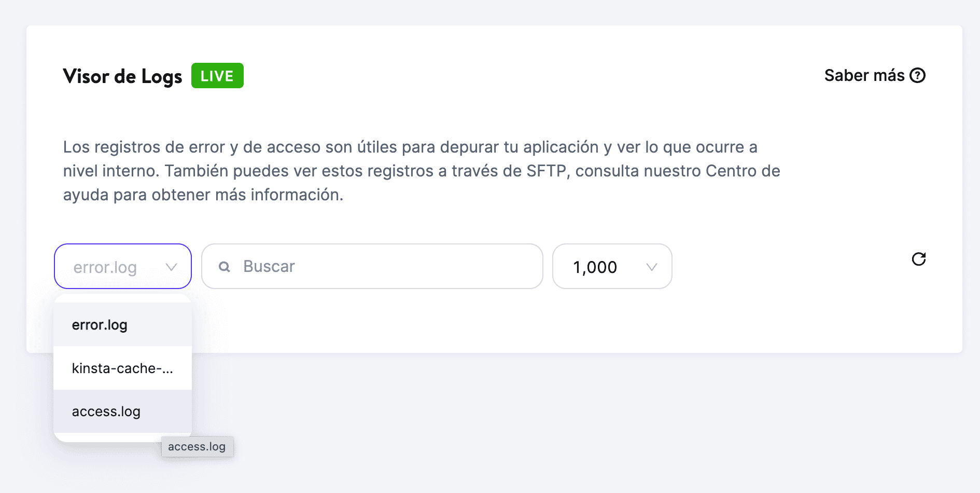The width and height of the screenshot is (980, 493).
Task: Select access.log from the dropdown list
Action: pos(106,411)
